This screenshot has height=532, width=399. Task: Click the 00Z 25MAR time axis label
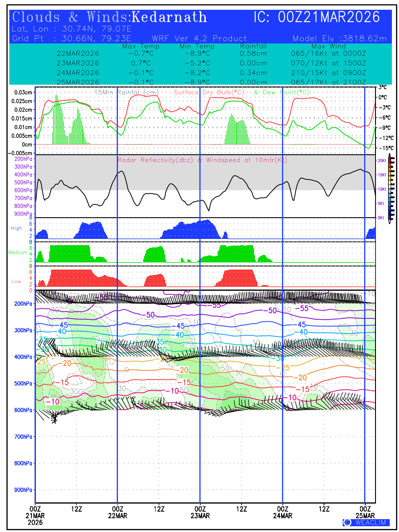365,512
